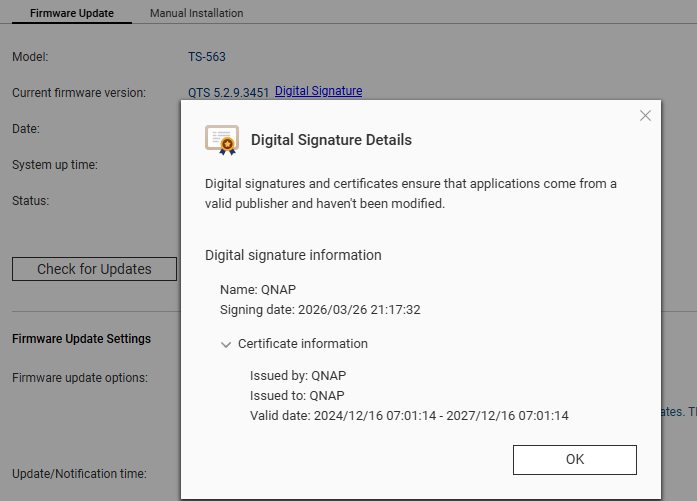Click the Firmware Update Settings heading
697x501 pixels.
pyautogui.click(x=81, y=339)
